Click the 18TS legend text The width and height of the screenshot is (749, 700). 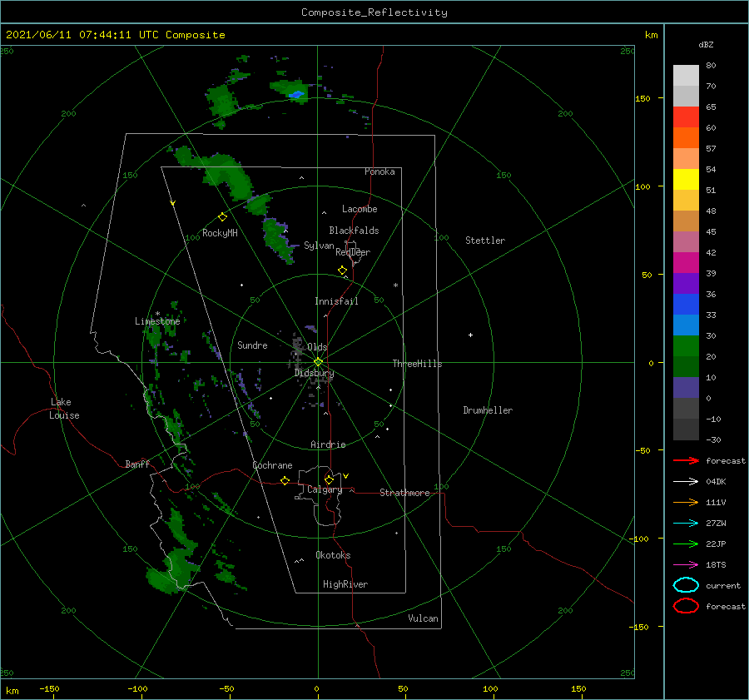pos(716,565)
